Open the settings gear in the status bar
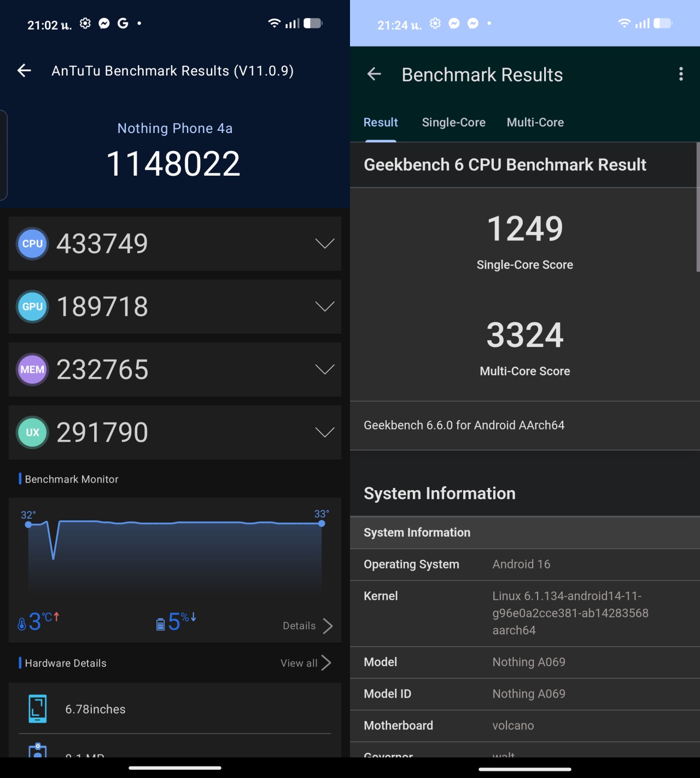The height and width of the screenshot is (778, 700). [x=85, y=23]
